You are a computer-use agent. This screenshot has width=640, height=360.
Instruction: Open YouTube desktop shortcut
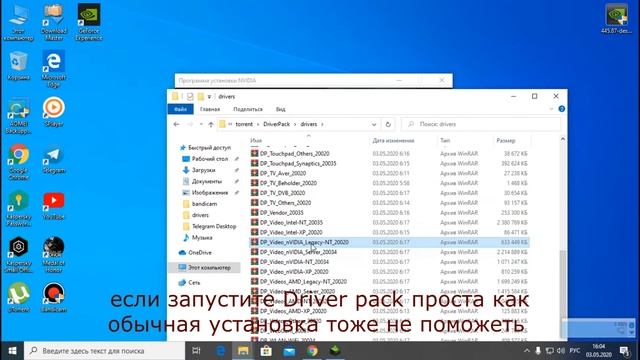53,207
